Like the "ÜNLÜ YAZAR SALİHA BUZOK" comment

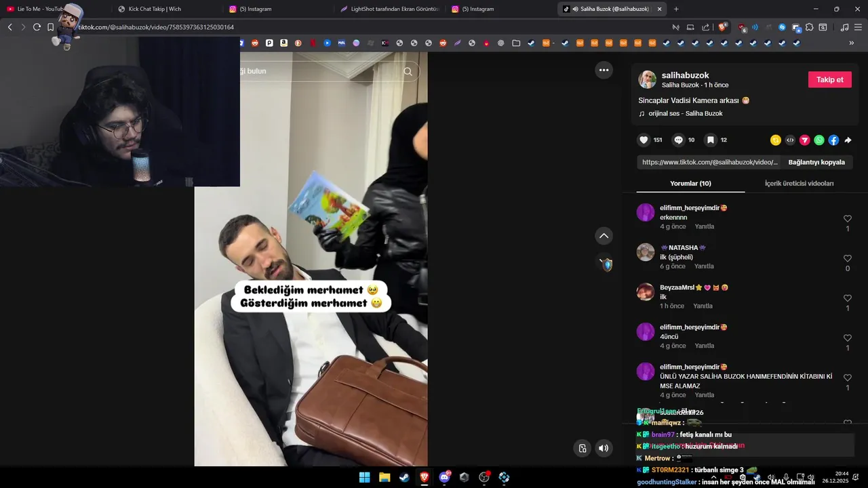point(848,378)
